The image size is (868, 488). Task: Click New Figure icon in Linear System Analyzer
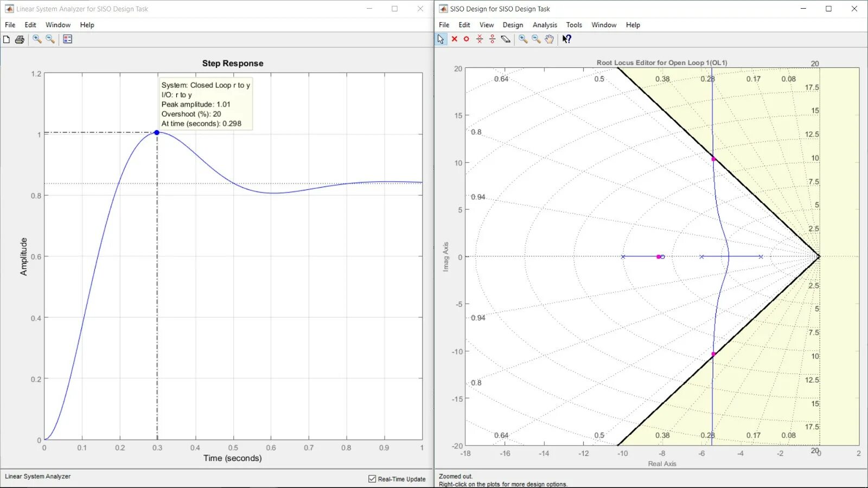click(x=7, y=39)
